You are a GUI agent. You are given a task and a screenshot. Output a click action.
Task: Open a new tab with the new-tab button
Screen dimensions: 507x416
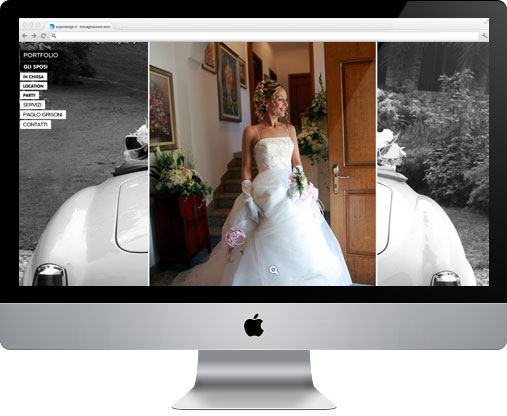[x=118, y=26]
